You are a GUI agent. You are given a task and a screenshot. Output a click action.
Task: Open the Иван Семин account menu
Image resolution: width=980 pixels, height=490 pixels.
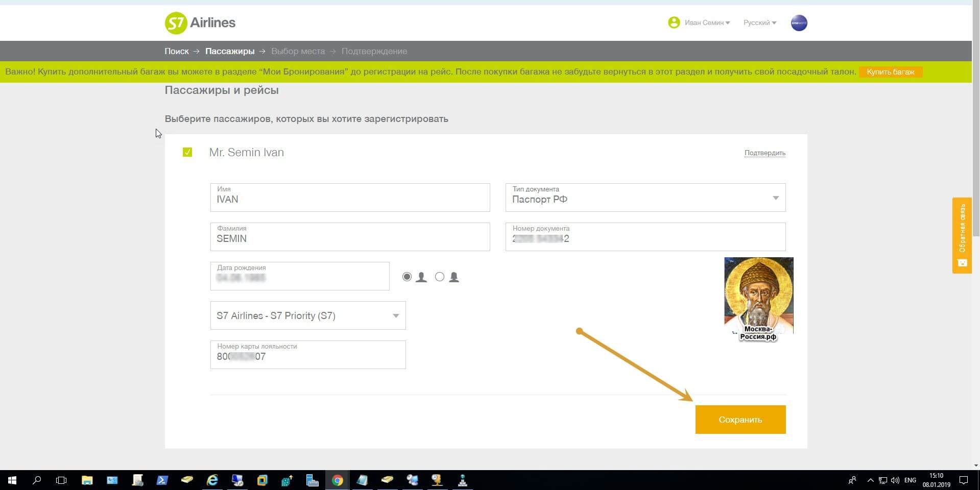707,23
